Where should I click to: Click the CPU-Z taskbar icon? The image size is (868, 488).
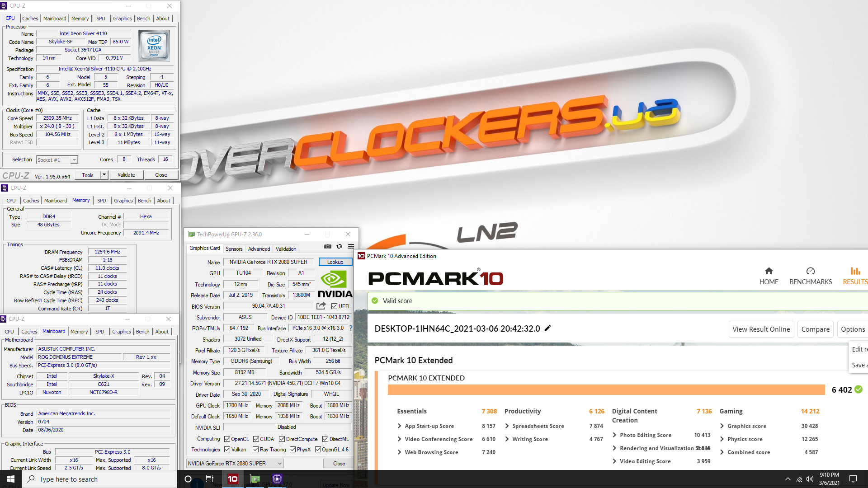(x=277, y=479)
